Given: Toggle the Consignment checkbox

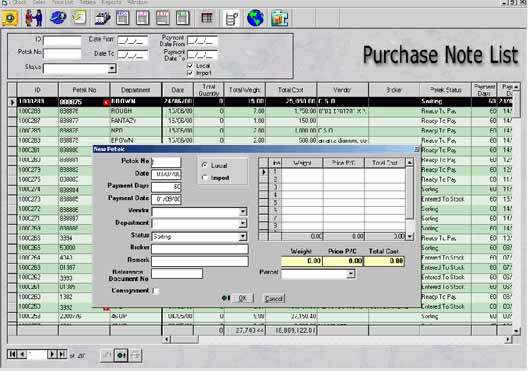Looking at the screenshot, I should 156,291.
